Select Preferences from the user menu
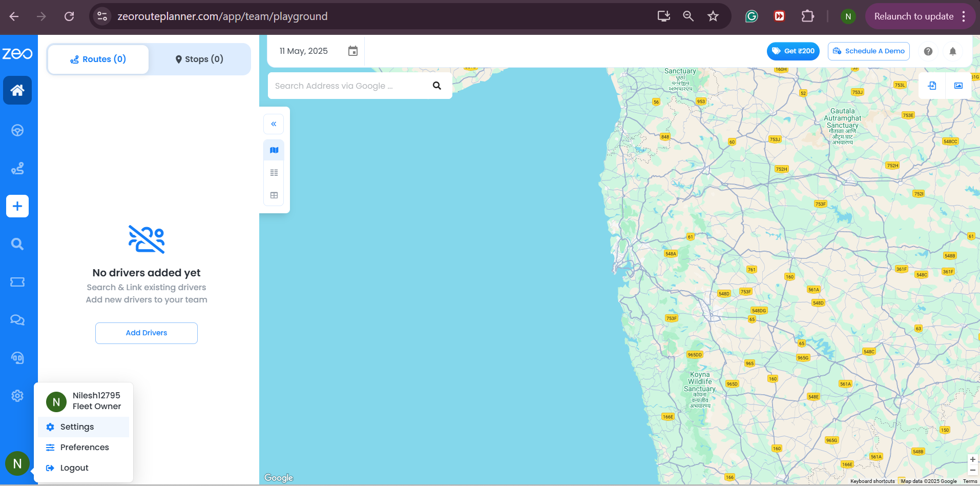The height and width of the screenshot is (486, 980). pos(85,448)
